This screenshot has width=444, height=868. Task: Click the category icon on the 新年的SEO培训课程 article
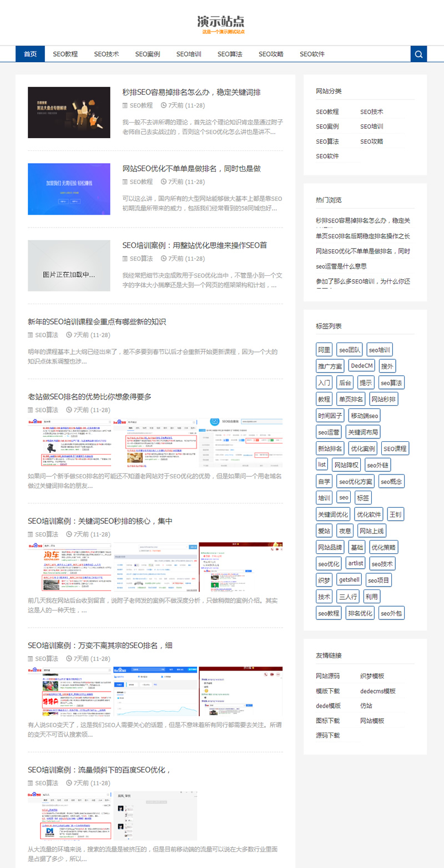pos(30,335)
